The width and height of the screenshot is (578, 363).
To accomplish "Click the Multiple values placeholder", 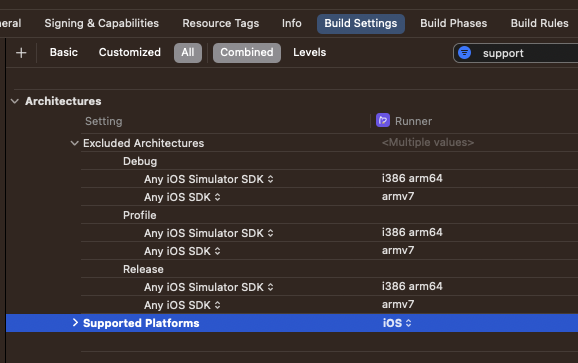I will pos(428,142).
